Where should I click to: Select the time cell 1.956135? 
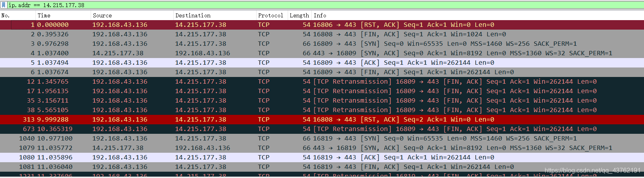pos(53,91)
